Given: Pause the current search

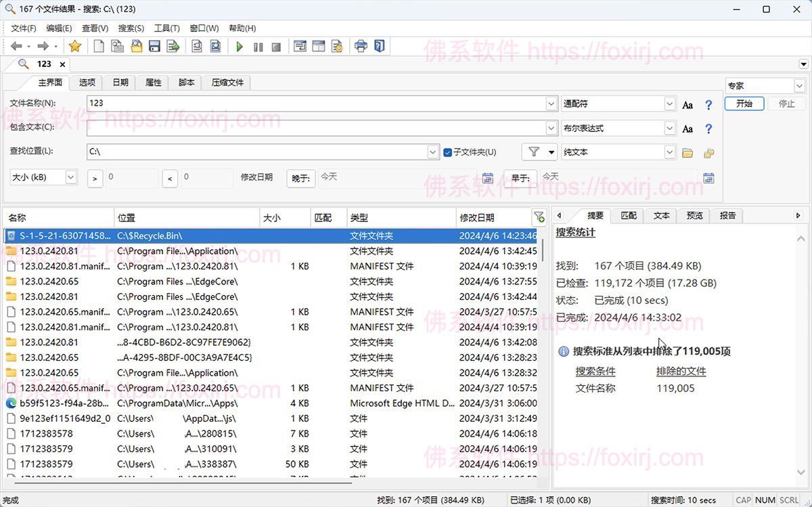Looking at the screenshot, I should [x=258, y=46].
